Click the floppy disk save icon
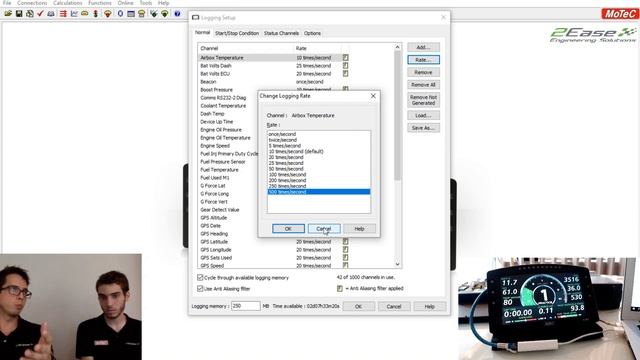The width and height of the screenshot is (640, 360). pyautogui.click(x=19, y=13)
